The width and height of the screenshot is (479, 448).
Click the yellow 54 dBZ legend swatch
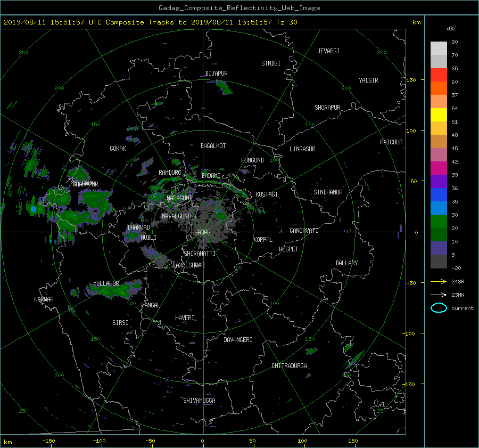[439, 115]
